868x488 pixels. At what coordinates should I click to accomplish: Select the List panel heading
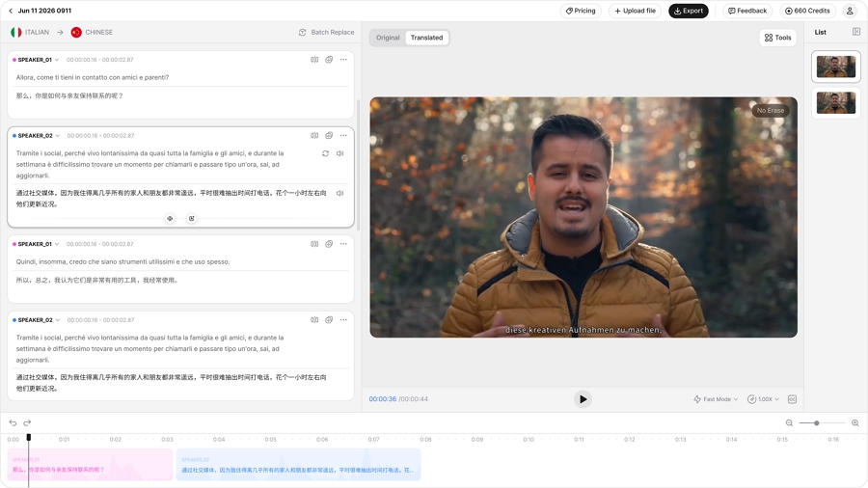pos(821,32)
